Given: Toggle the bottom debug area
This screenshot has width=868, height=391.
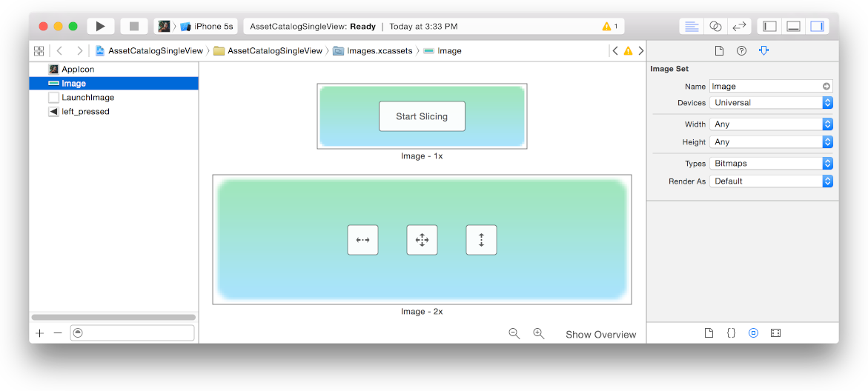Looking at the screenshot, I should (793, 27).
